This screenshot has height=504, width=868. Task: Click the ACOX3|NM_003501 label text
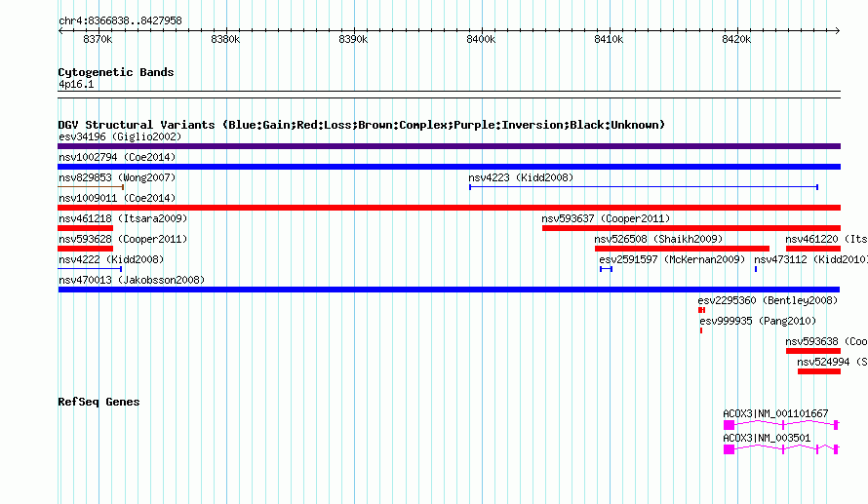767,438
